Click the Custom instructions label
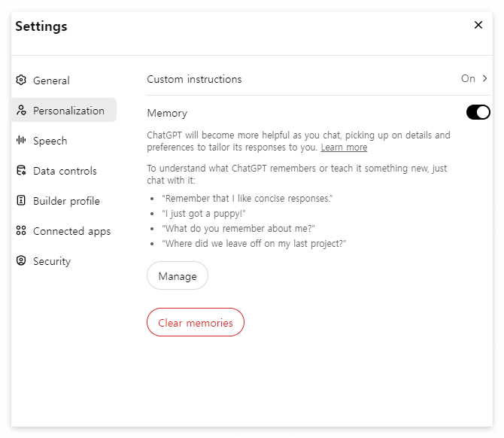Image resolution: width=504 pixels, height=438 pixels. [194, 79]
